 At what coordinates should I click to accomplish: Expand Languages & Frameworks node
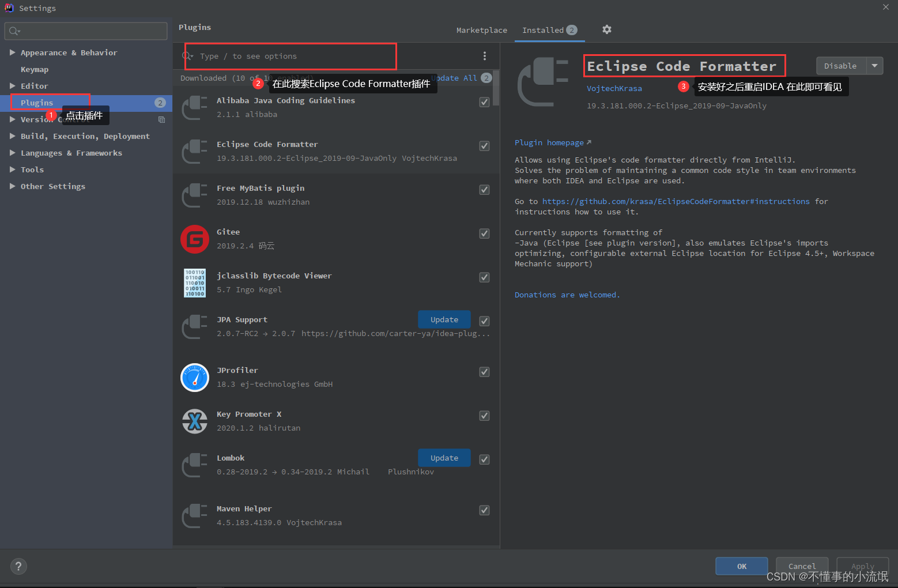tap(12, 153)
